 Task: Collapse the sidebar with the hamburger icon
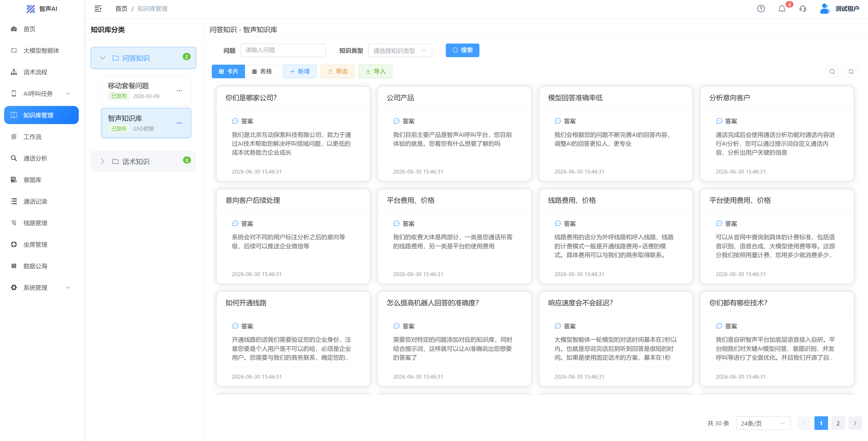coord(98,9)
